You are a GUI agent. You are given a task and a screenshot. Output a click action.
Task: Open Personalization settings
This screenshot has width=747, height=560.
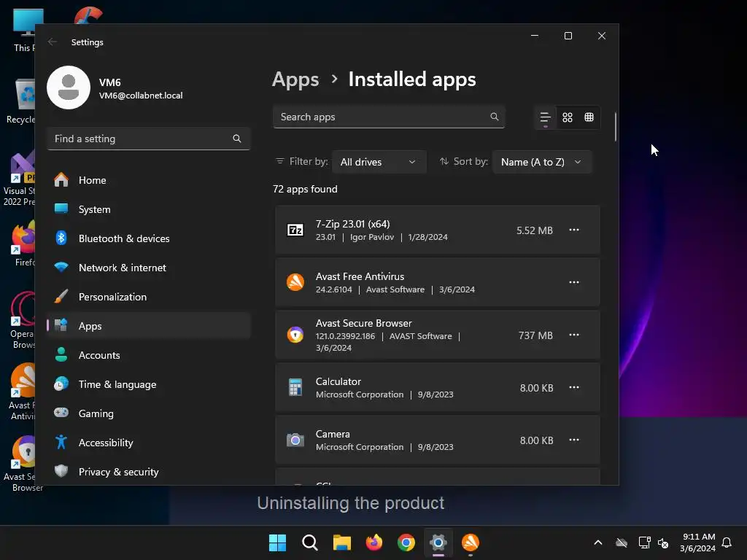pyautogui.click(x=149, y=297)
